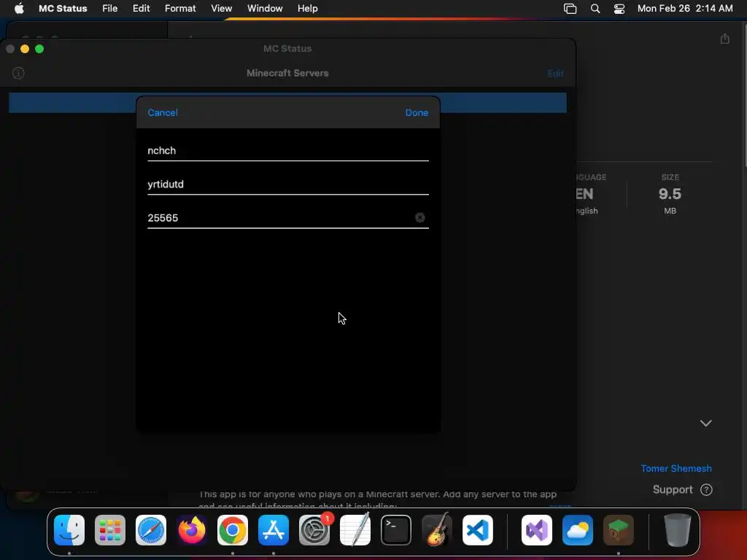
Task: Open the Apple menu
Action: point(19,9)
